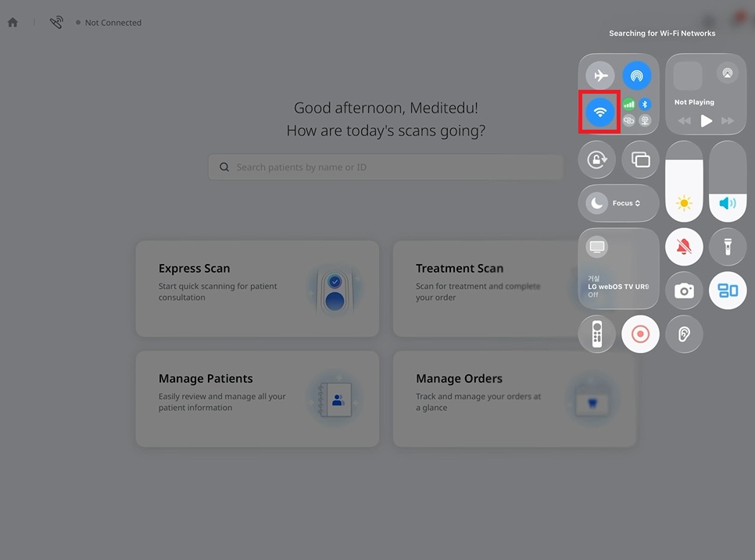Toggle AirDrop in Control Center

tap(636, 76)
